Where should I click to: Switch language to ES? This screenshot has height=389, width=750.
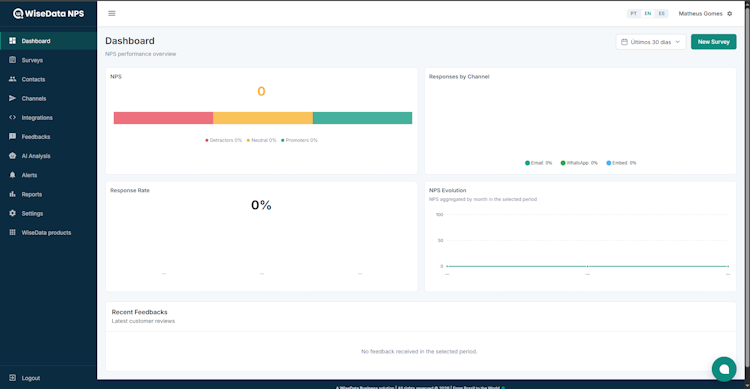pos(662,13)
